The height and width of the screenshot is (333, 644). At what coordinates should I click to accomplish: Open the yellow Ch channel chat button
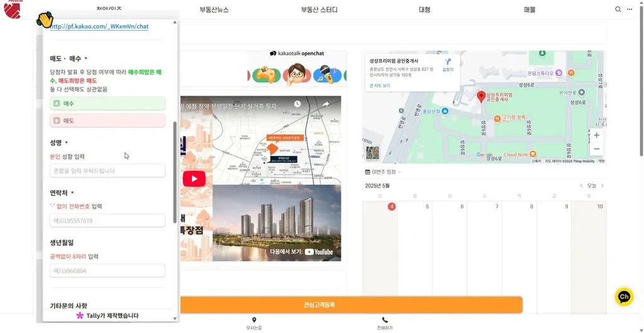click(624, 297)
